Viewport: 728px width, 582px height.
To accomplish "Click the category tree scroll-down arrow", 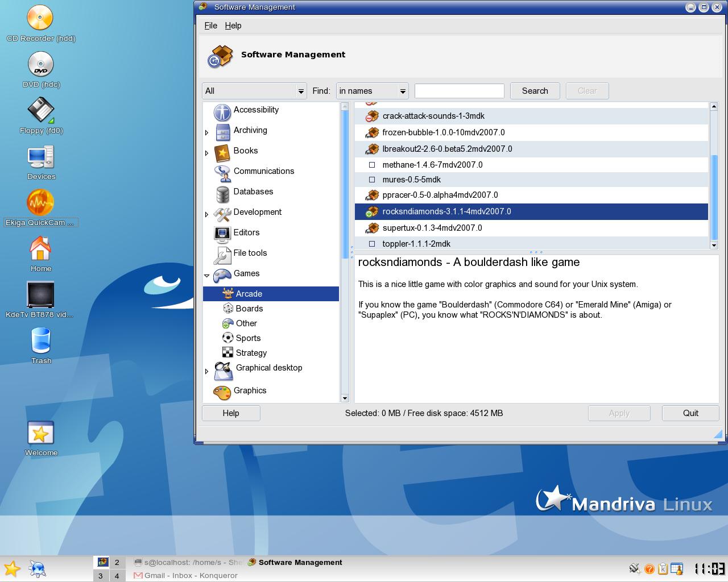I will pyautogui.click(x=344, y=398).
